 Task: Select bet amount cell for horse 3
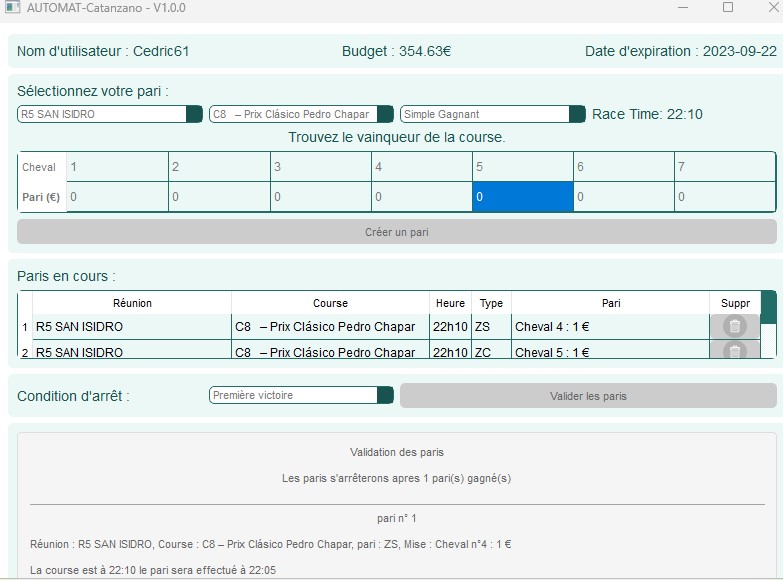pos(321,197)
